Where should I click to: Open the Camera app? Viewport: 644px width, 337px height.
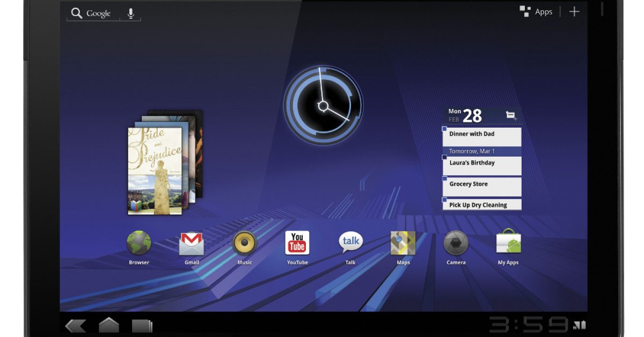click(456, 244)
